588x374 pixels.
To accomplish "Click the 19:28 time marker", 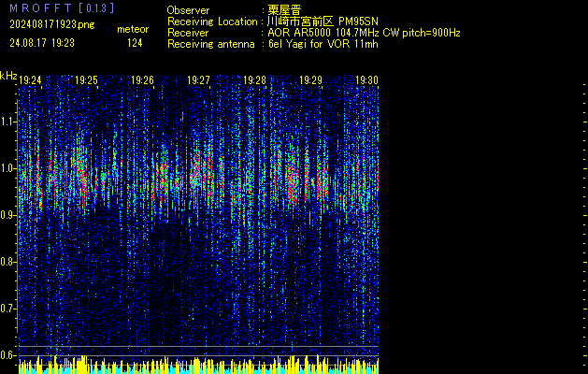I will pos(254,81).
